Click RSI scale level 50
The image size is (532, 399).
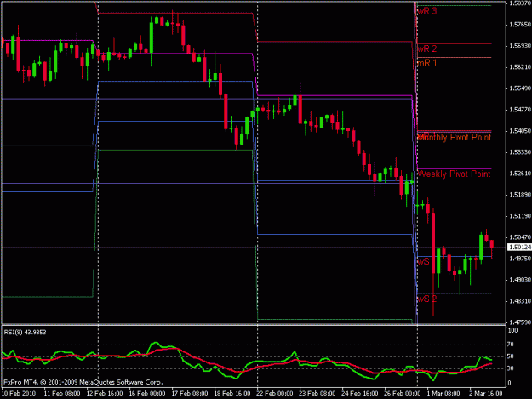point(512,356)
